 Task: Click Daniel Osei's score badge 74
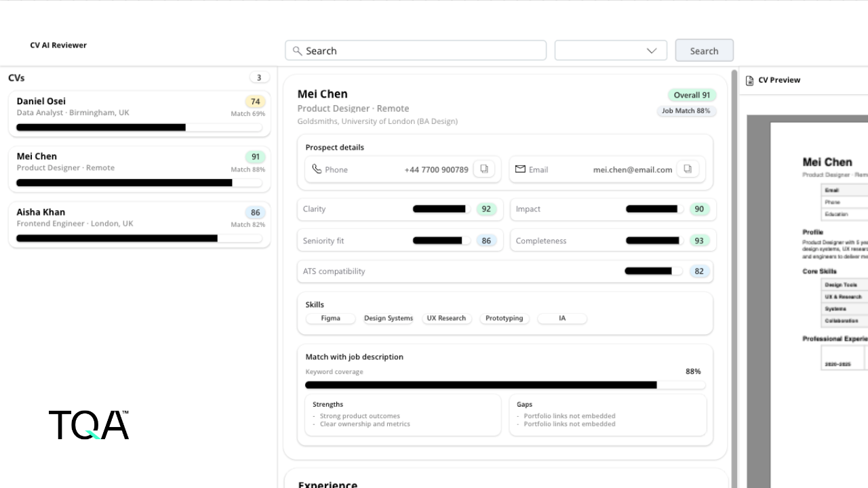[x=256, y=102]
